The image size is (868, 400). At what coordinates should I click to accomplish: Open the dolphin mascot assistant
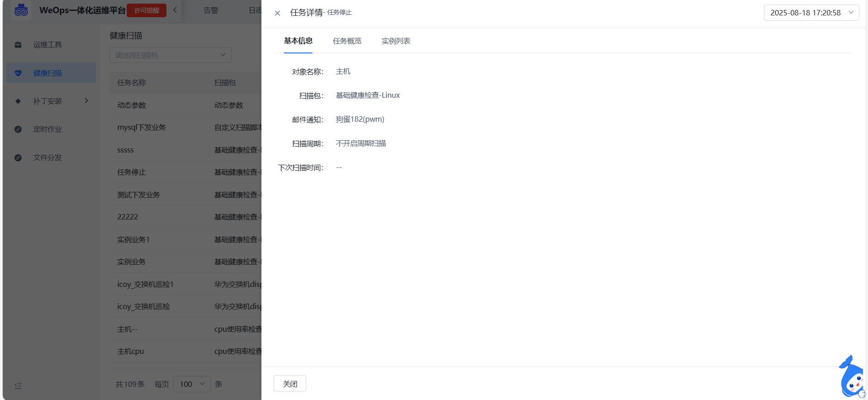[852, 377]
